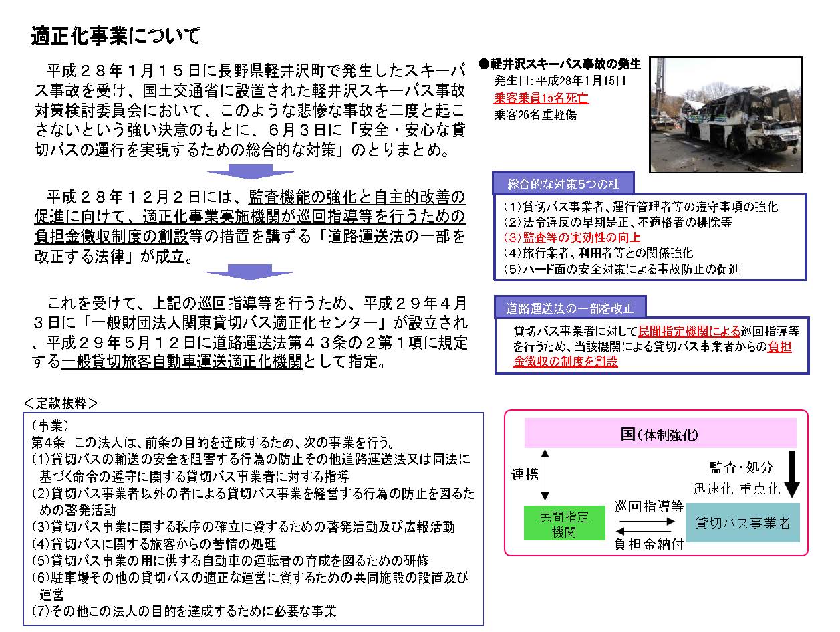Click the teal 貸切バス事業者 box
Image resolution: width=840 pixels, height=632 pixels.
742,523
